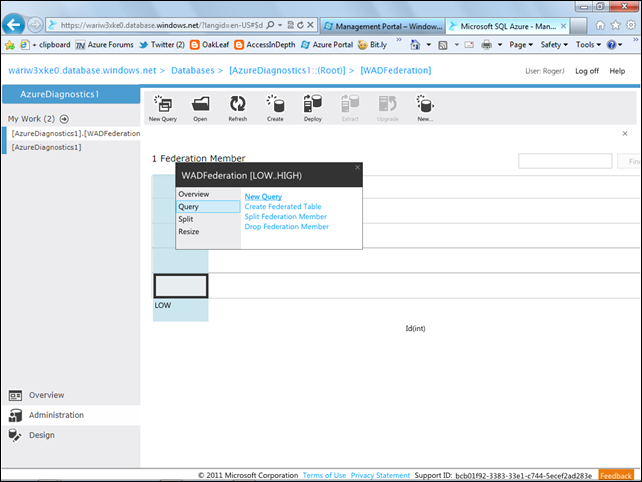Close the Microsoft SQL Azure browser tab

pos(564,26)
